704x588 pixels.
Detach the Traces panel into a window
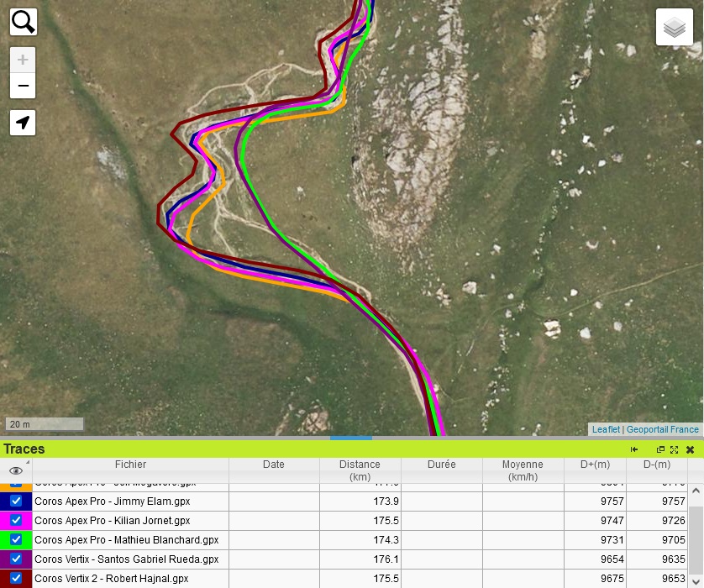pyautogui.click(x=660, y=449)
